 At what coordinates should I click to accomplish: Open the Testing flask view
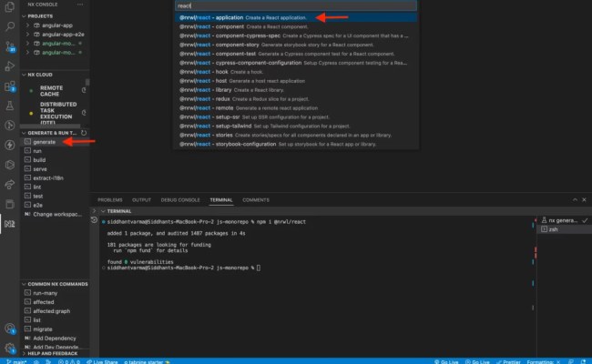[x=10, y=106]
